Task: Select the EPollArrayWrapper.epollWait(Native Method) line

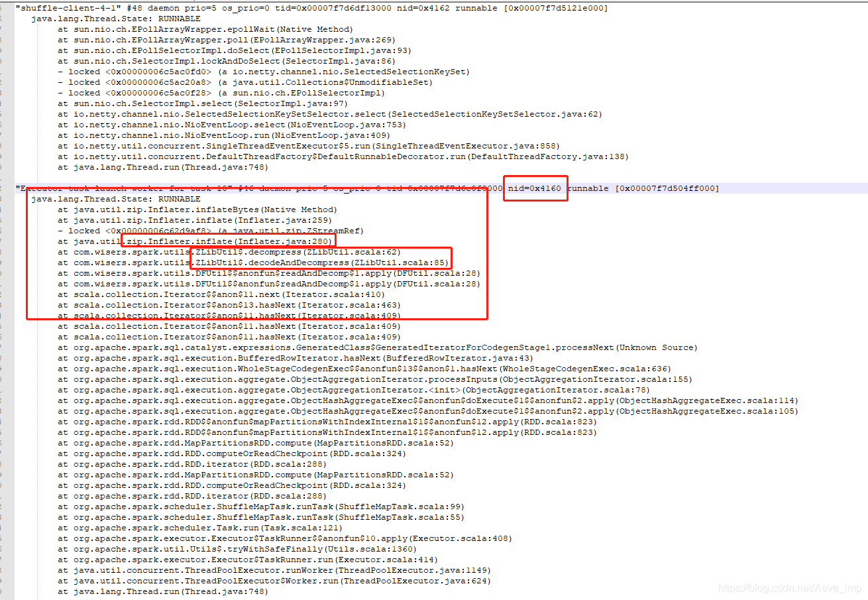Action: (205, 29)
